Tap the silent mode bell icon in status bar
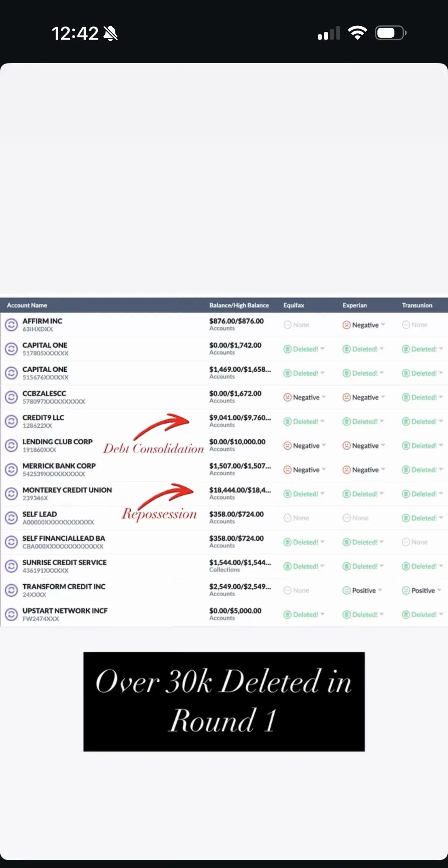This screenshot has height=868, width=448. tap(111, 33)
